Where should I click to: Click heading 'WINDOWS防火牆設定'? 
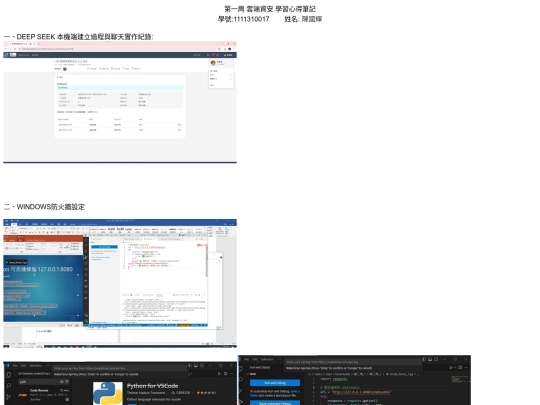[x=51, y=207]
